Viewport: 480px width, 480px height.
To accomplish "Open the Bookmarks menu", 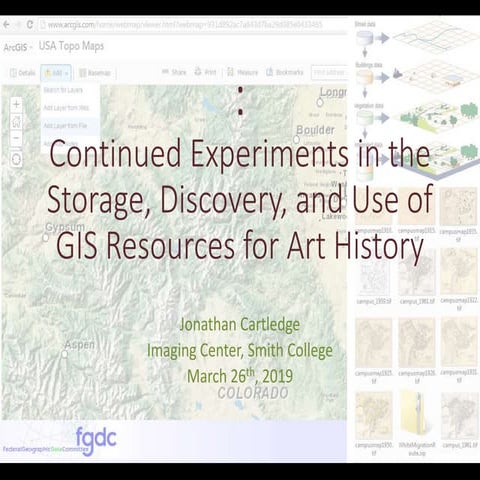I will [x=285, y=72].
